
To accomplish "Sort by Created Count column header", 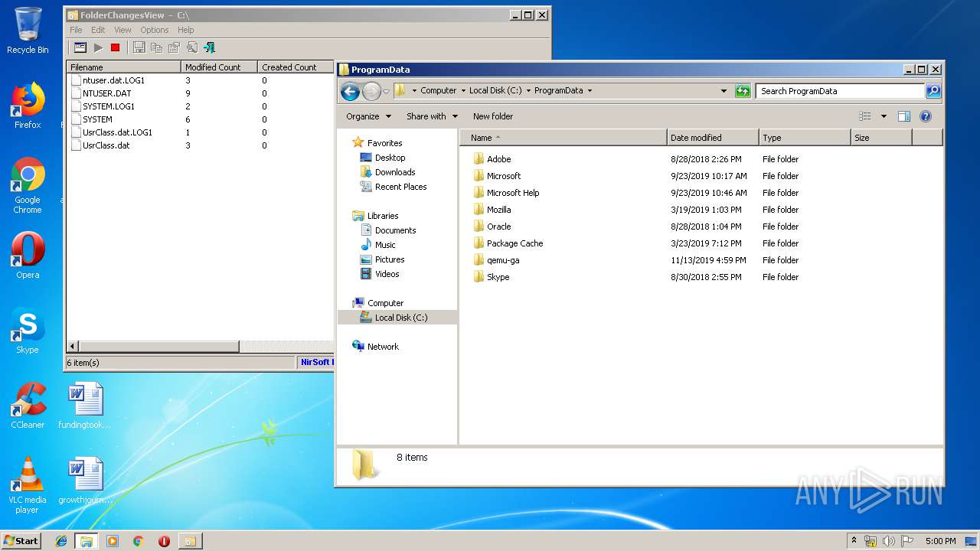I will pyautogui.click(x=296, y=67).
